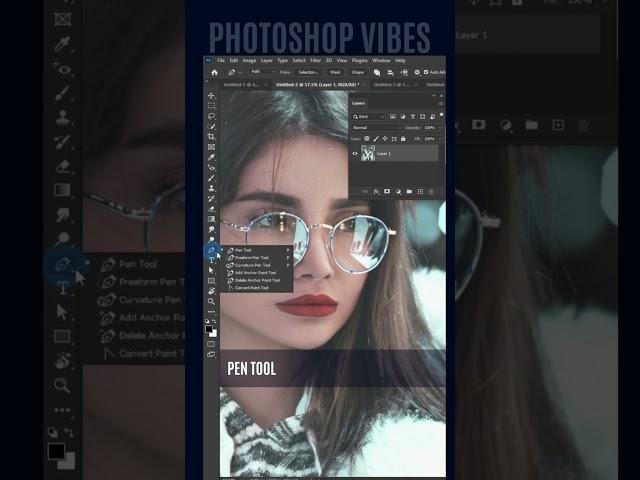The height and width of the screenshot is (480, 640).
Task: Select the Crop tool
Action: [211, 136]
